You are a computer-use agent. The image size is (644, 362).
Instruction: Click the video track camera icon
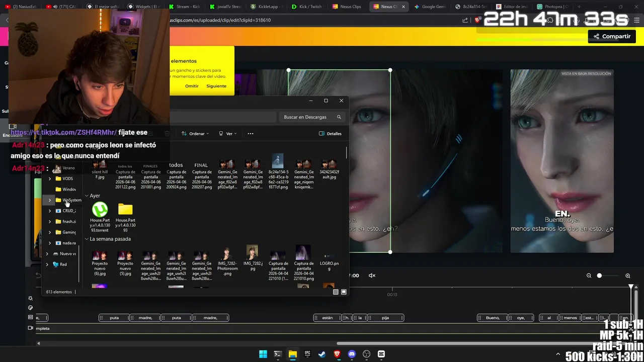coord(31,328)
